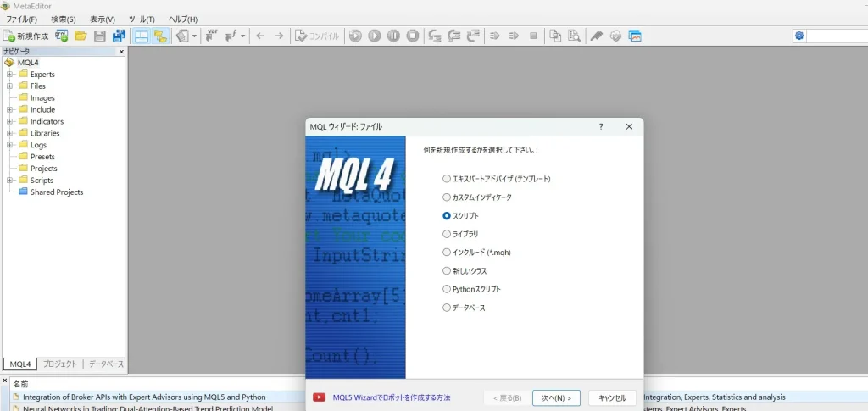868x411 pixels.
Task: Click the second profiling arrow icon
Action: pyautogui.click(x=515, y=36)
